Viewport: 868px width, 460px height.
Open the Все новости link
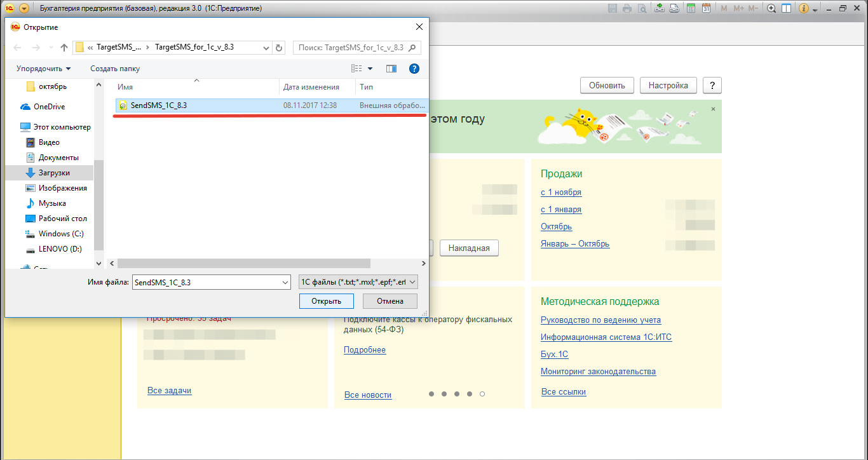(368, 395)
